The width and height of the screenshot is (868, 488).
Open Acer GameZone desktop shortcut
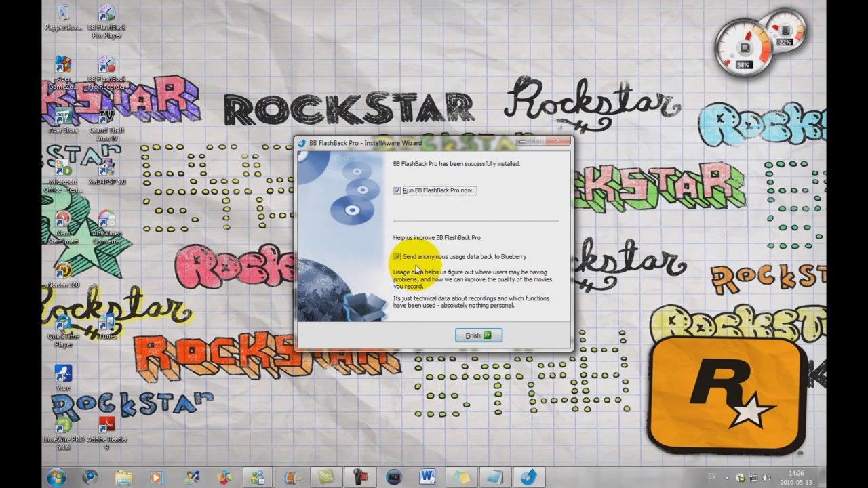point(63,73)
